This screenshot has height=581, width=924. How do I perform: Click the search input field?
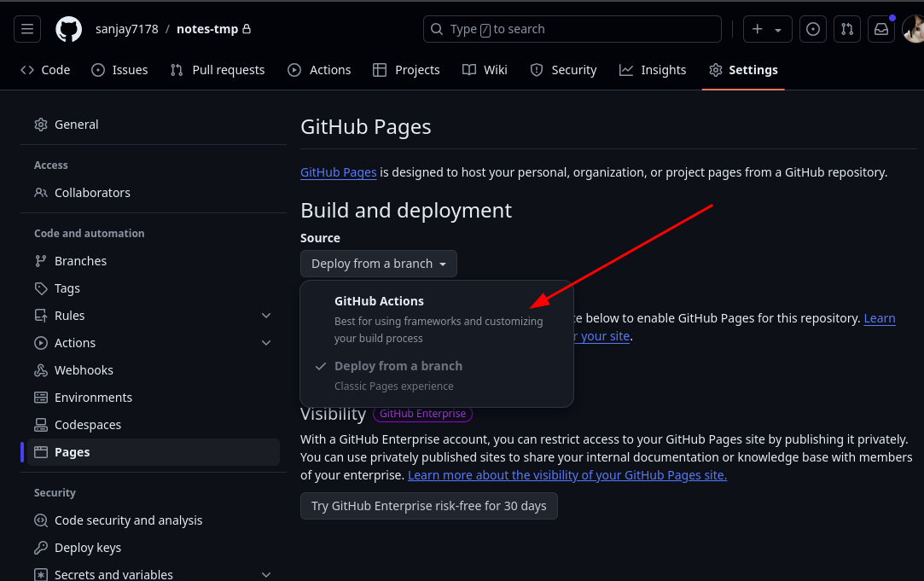pyautogui.click(x=572, y=29)
